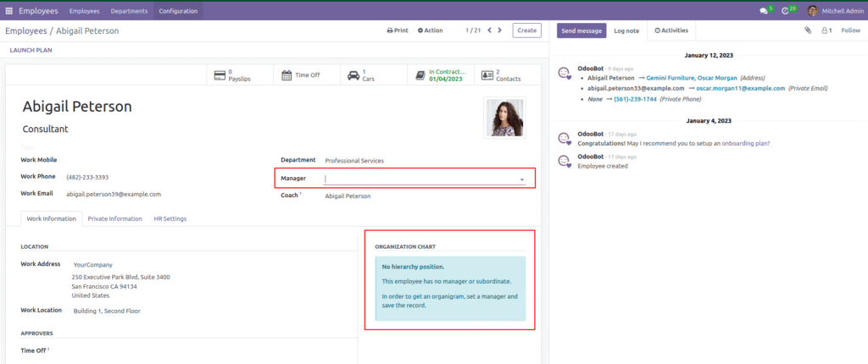Image resolution: width=868 pixels, height=364 pixels.
Task: Switch to Private Information tab
Action: click(x=114, y=218)
